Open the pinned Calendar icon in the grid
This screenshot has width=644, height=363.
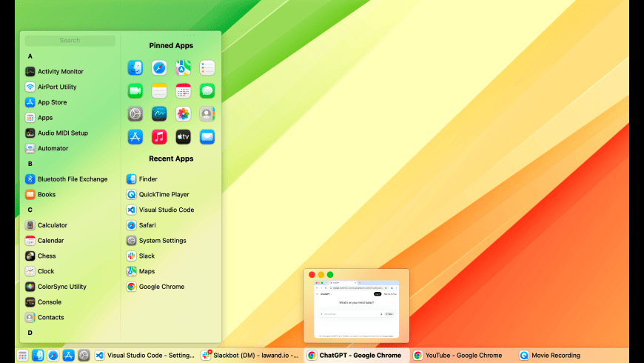click(x=183, y=91)
